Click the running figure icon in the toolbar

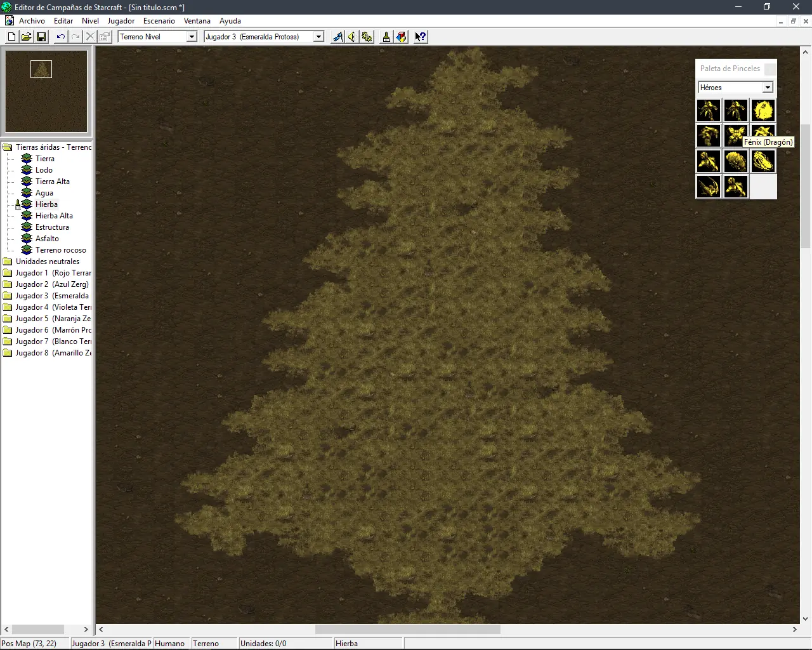(337, 37)
